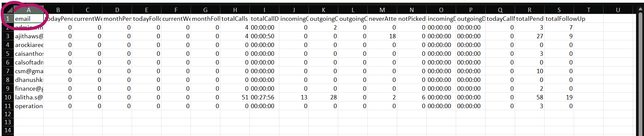Click the cell showing 00:27:56
644x136 pixels.
264,97
